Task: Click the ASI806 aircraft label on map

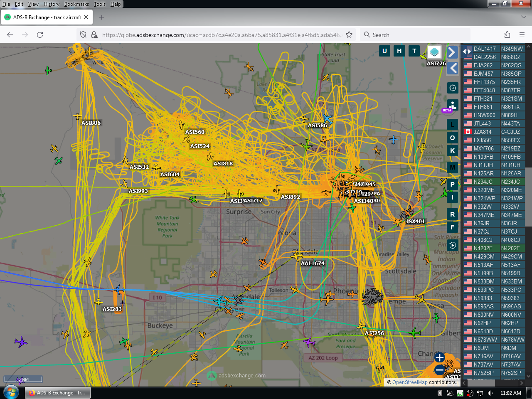Action: click(x=91, y=123)
